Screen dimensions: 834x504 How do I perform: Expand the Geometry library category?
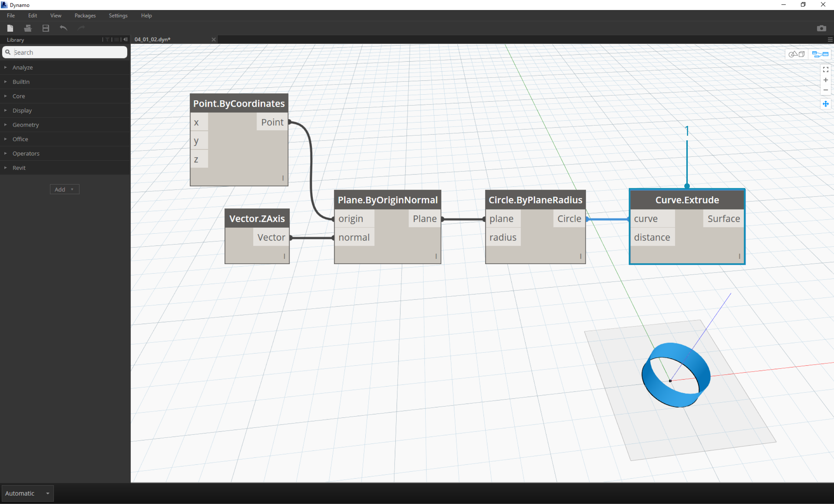pyautogui.click(x=65, y=125)
